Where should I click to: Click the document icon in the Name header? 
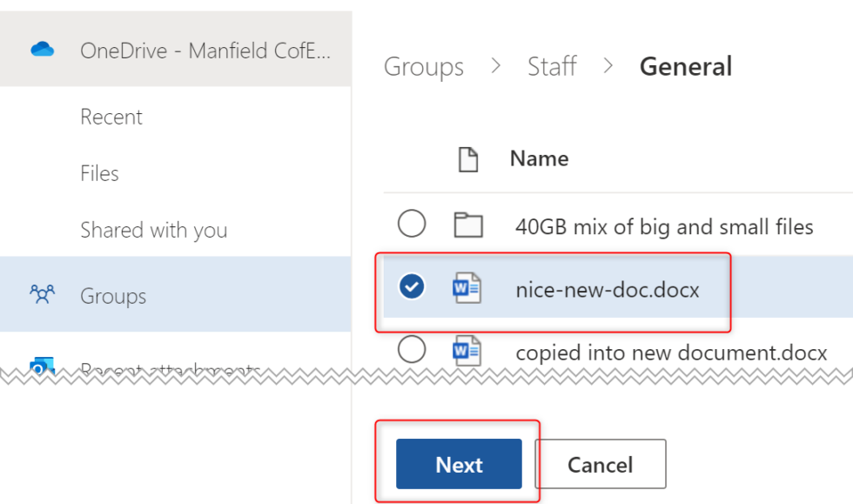click(x=468, y=158)
